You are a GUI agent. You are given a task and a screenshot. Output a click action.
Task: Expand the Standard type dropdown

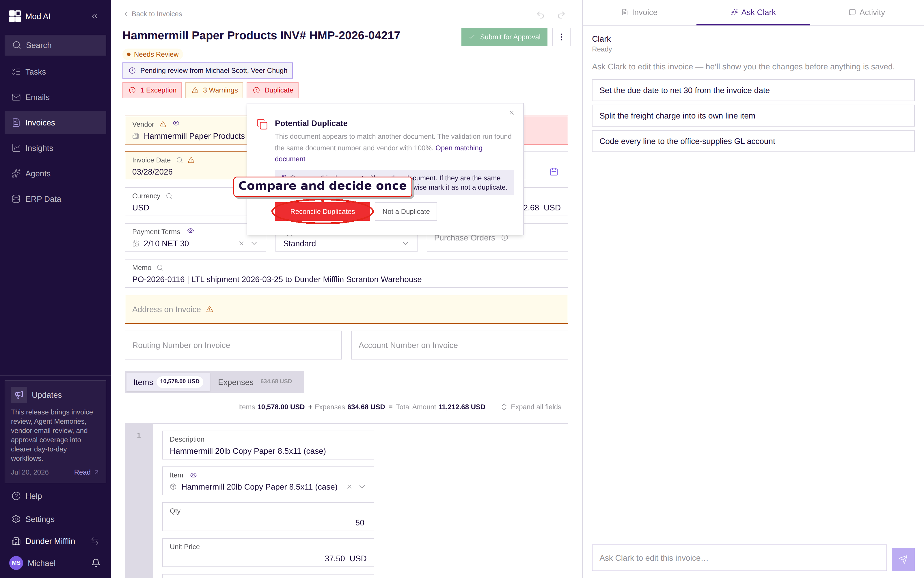(405, 244)
